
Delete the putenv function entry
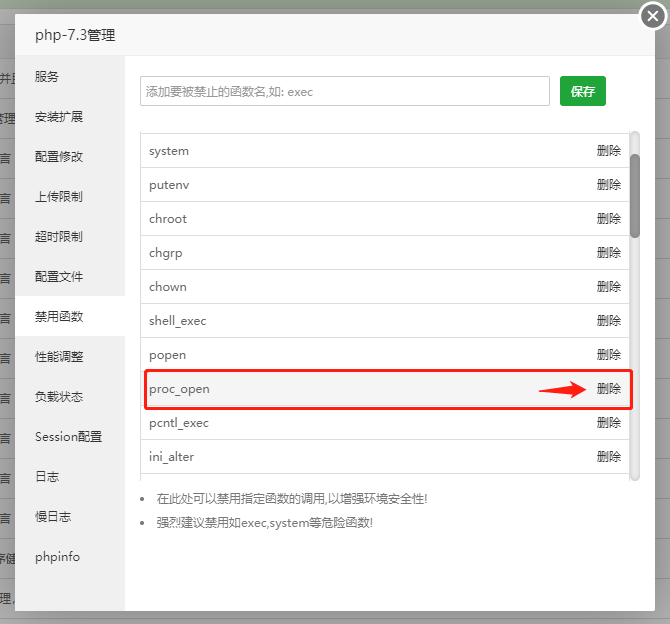(x=608, y=185)
